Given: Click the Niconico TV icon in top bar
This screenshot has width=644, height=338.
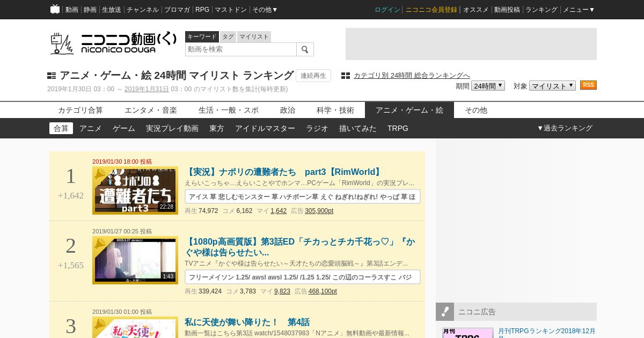Looking at the screenshot, I should pyautogui.click(x=55, y=9).
